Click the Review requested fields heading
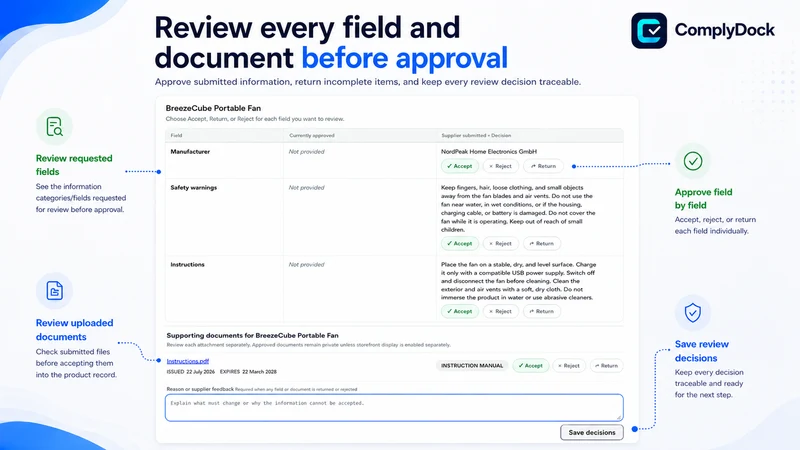This screenshot has width=800, height=450. (x=74, y=165)
